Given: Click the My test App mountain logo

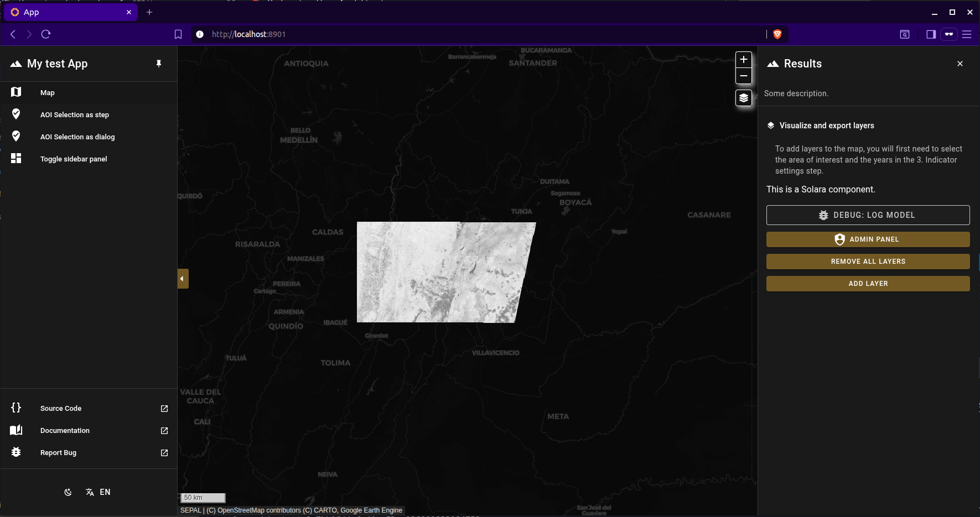Looking at the screenshot, I should (x=16, y=64).
